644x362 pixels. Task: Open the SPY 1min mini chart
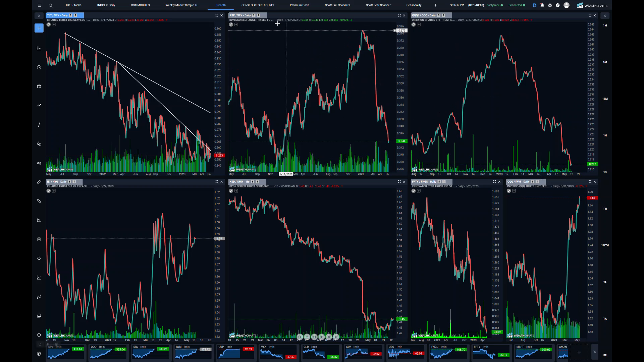pos(66,353)
